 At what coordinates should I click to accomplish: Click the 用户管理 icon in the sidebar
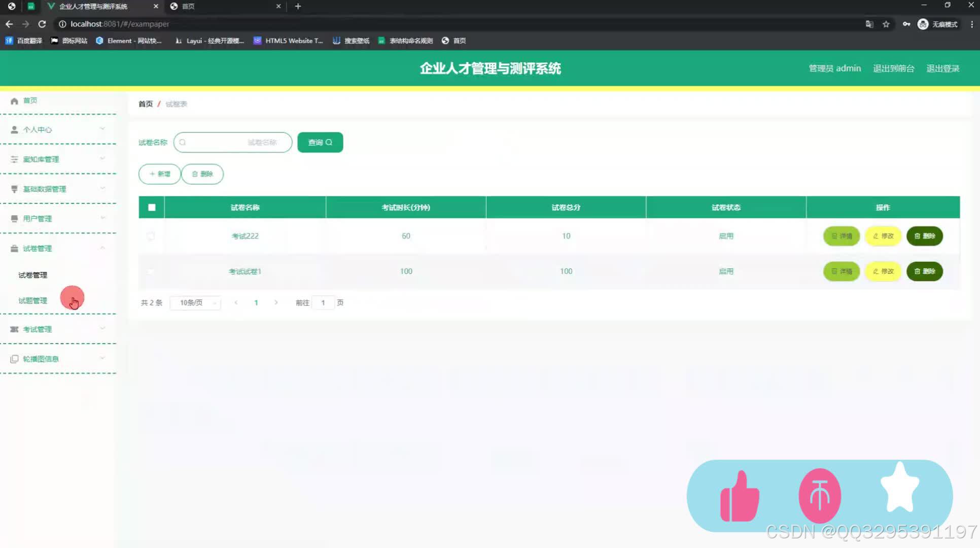click(14, 219)
